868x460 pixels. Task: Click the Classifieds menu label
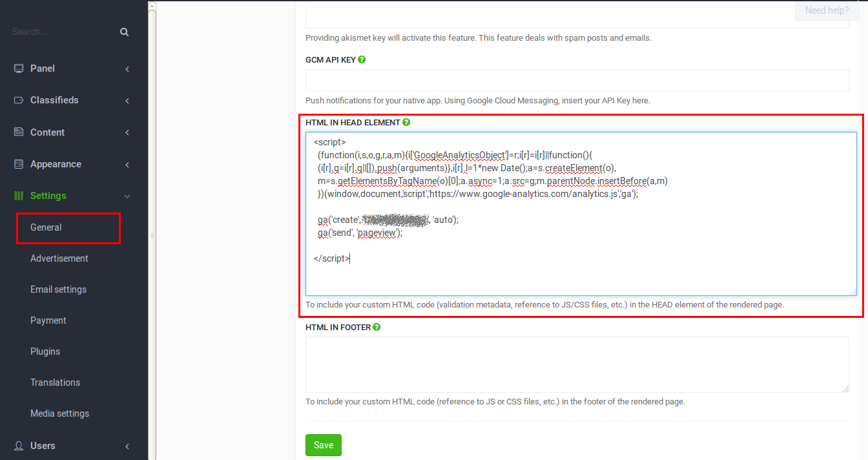54,100
